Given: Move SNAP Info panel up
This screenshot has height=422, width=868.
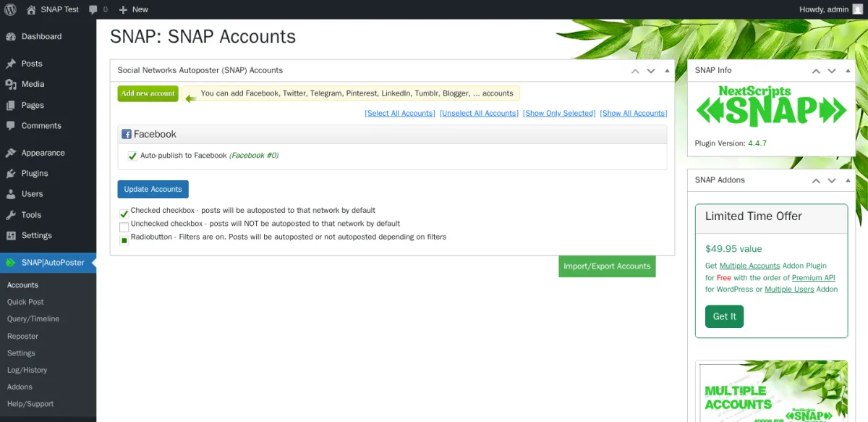Looking at the screenshot, I should click(x=816, y=71).
